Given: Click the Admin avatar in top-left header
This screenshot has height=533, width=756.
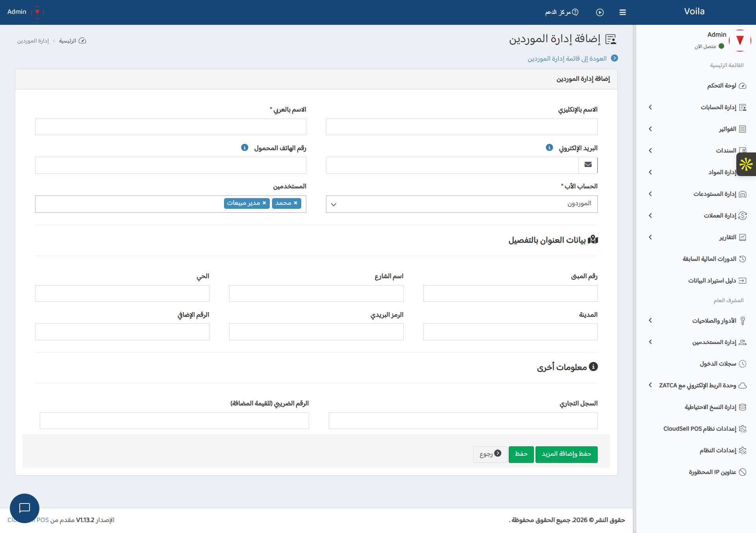Looking at the screenshot, I should pyautogui.click(x=37, y=12).
